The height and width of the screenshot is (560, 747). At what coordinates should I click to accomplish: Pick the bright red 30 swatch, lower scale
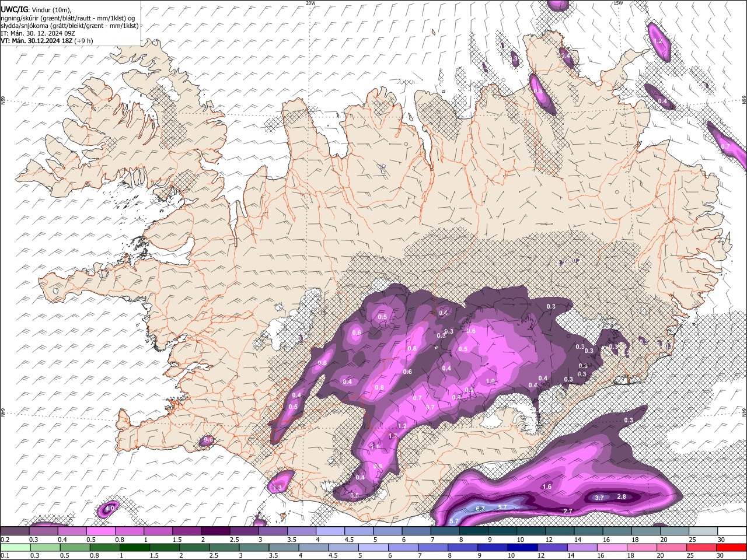(731, 547)
